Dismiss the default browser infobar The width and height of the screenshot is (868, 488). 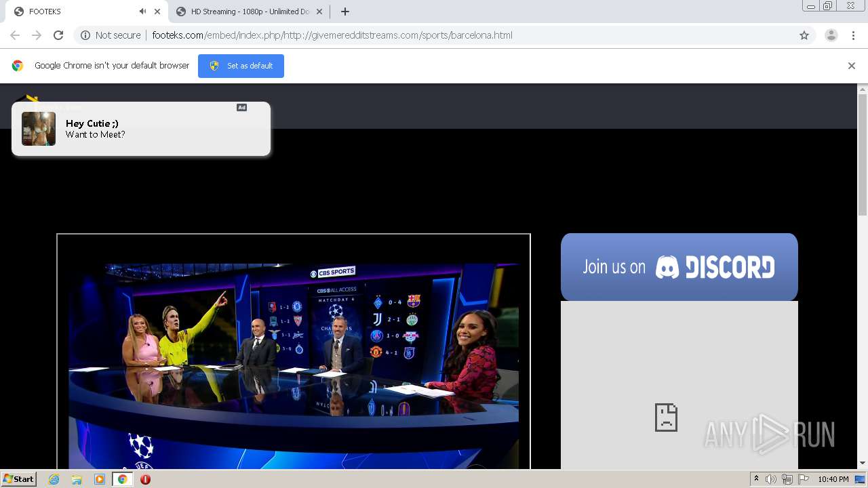(852, 66)
